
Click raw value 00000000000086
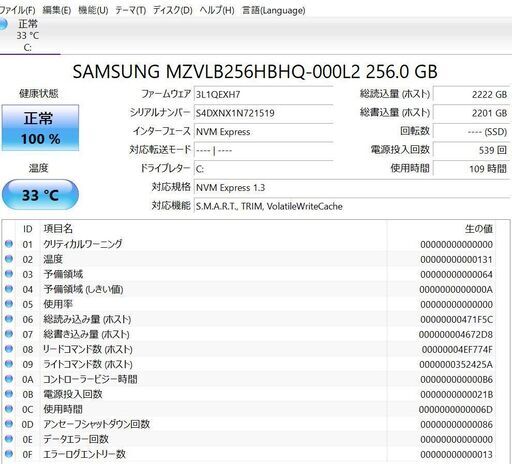(x=456, y=425)
